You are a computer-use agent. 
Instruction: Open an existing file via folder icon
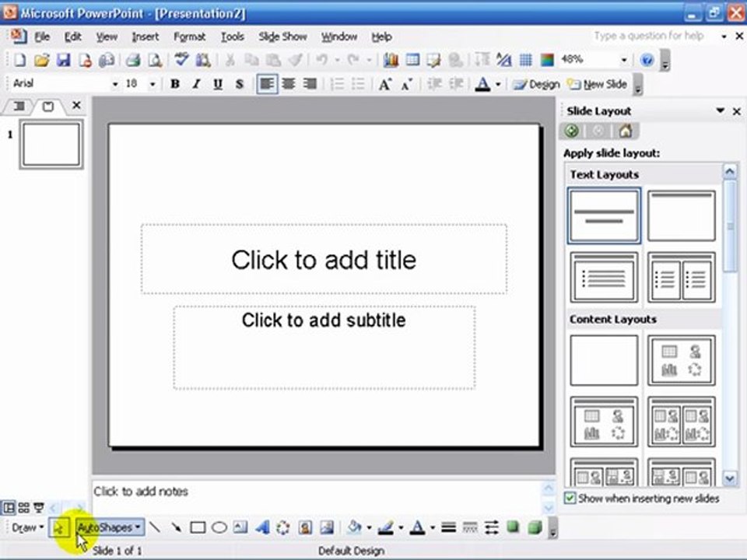(x=42, y=60)
